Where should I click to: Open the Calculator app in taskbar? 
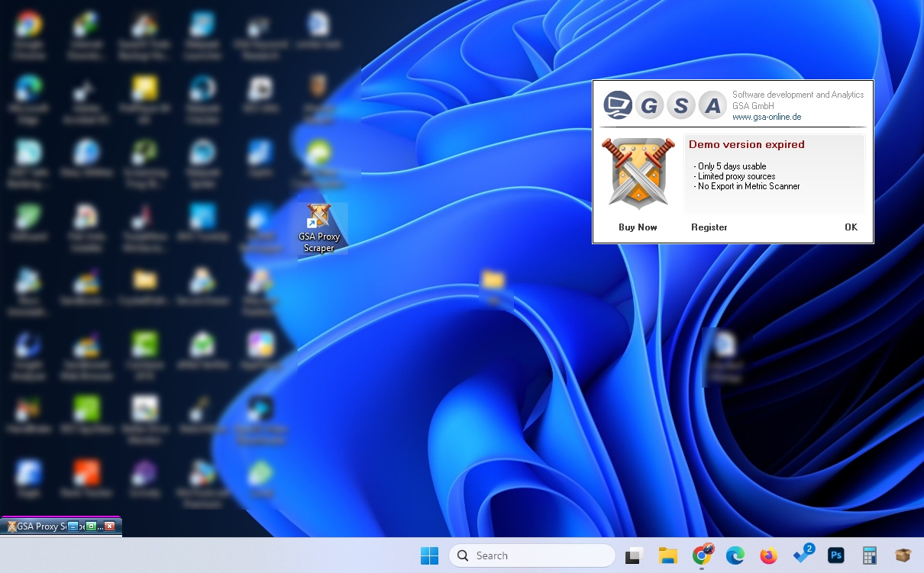870,555
